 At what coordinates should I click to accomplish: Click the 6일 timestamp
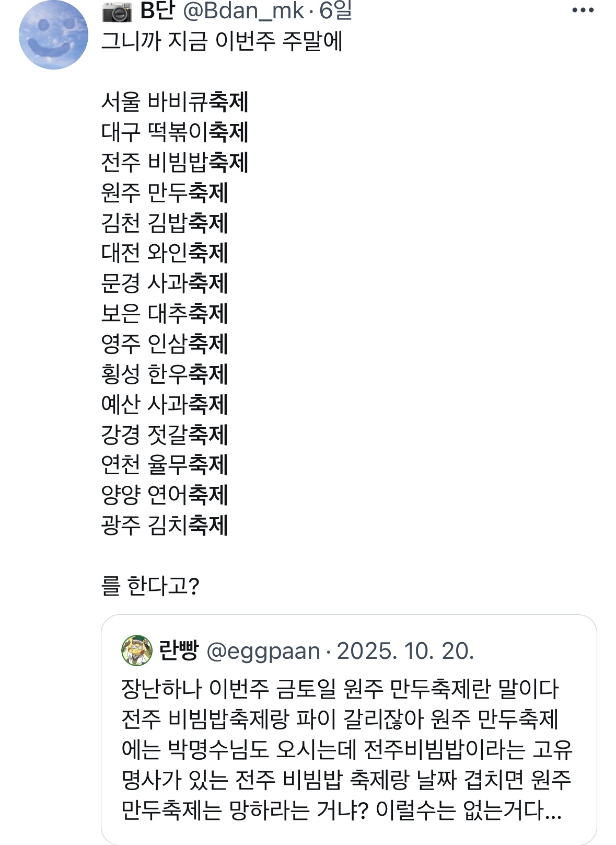(336, 10)
